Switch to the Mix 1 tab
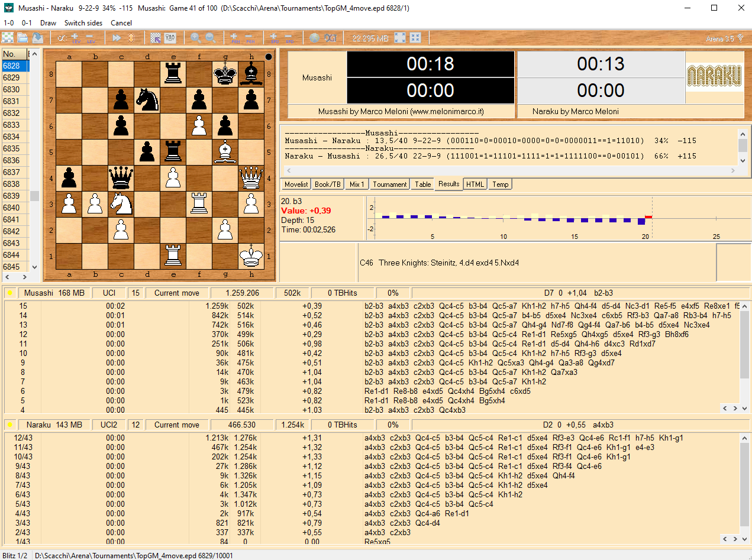752x560 pixels. point(357,184)
